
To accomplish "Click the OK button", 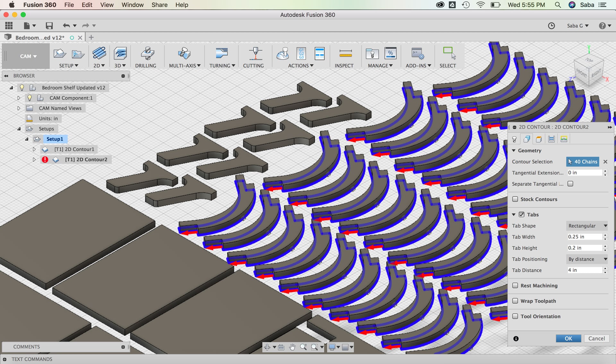I will pyautogui.click(x=568, y=338).
